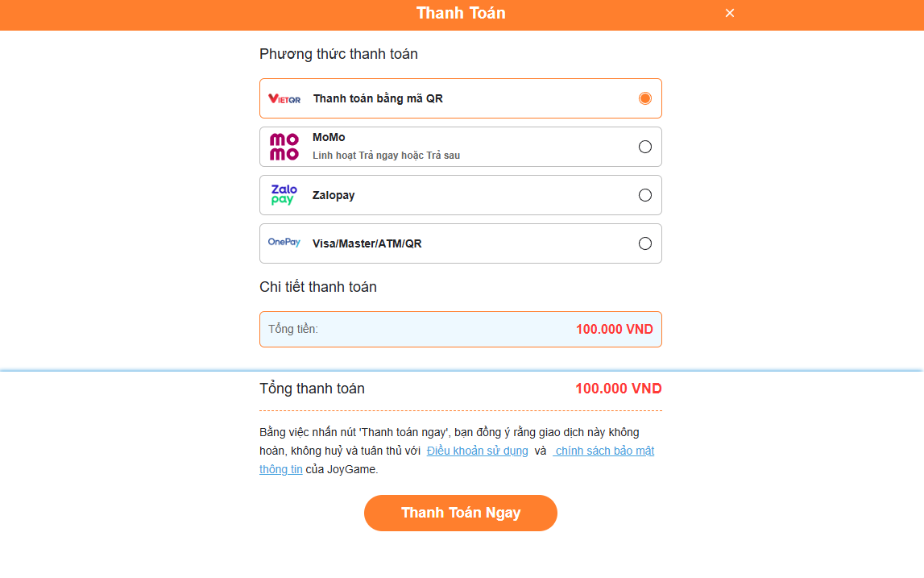Screen dimensions: 924x578
Task: Click the OnePay logo icon
Action: click(x=284, y=243)
